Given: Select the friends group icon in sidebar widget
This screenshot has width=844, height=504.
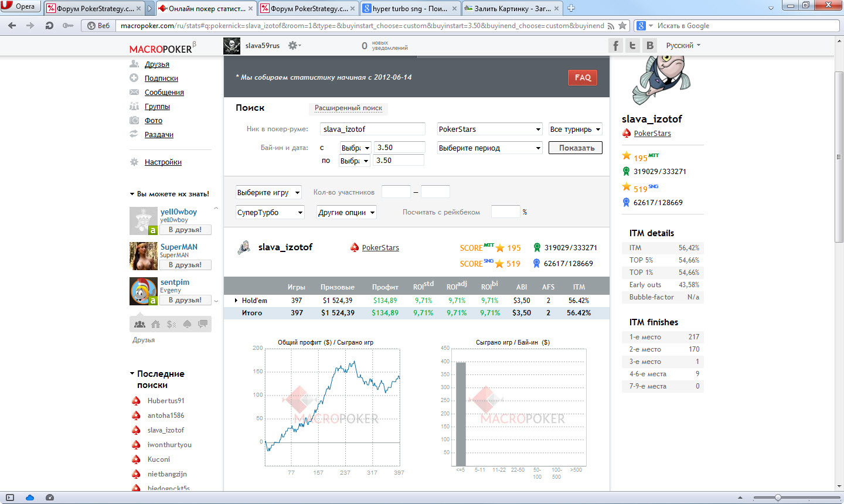Looking at the screenshot, I should click(x=139, y=323).
